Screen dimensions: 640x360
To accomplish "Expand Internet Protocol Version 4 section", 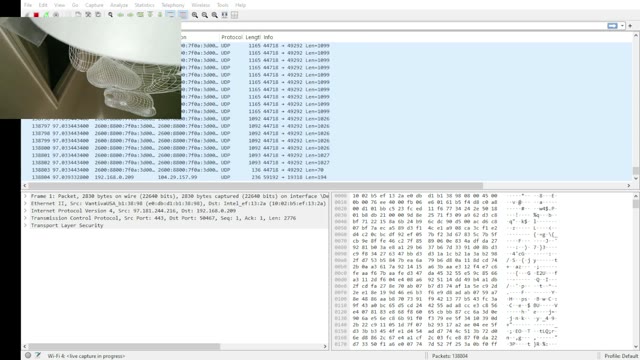I will (x=25, y=211).
